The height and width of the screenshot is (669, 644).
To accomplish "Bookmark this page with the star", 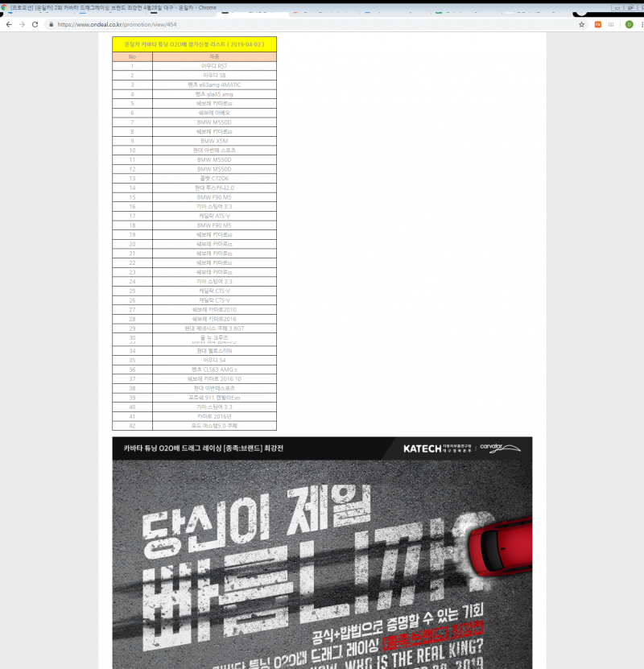I will point(582,25).
